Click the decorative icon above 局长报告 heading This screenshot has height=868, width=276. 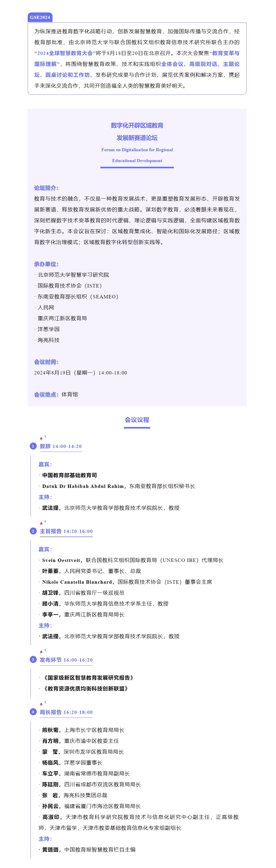pos(43,704)
